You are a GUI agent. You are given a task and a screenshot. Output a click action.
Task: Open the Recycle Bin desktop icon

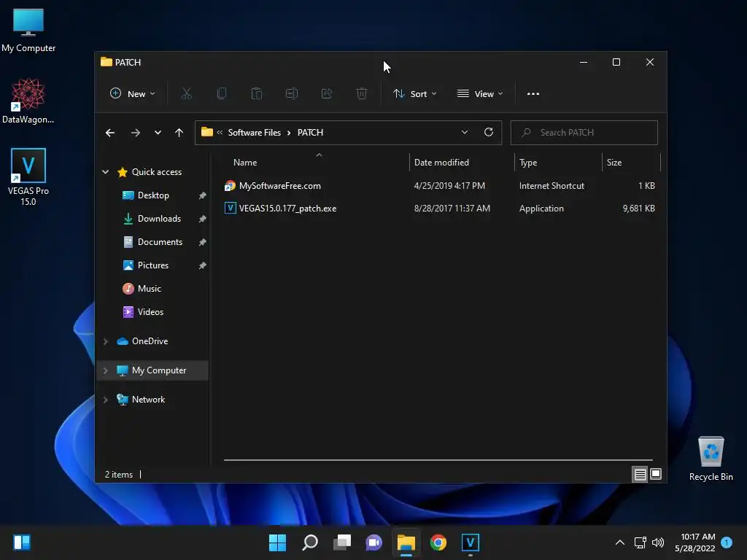(x=711, y=459)
